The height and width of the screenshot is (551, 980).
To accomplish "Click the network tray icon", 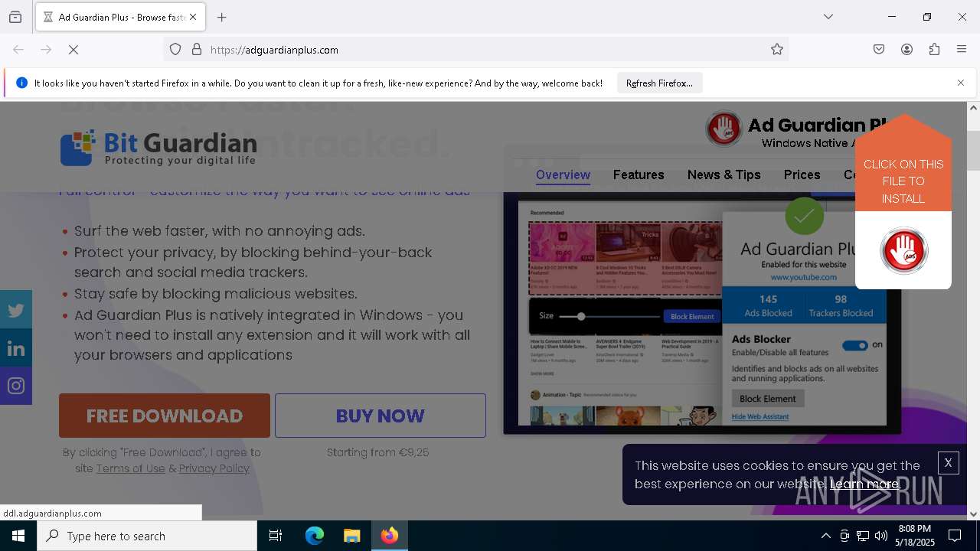I will click(x=863, y=536).
